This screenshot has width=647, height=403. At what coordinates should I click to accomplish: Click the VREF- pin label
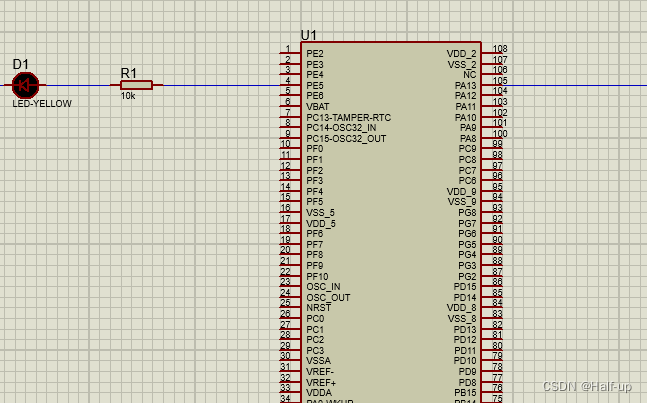320,372
